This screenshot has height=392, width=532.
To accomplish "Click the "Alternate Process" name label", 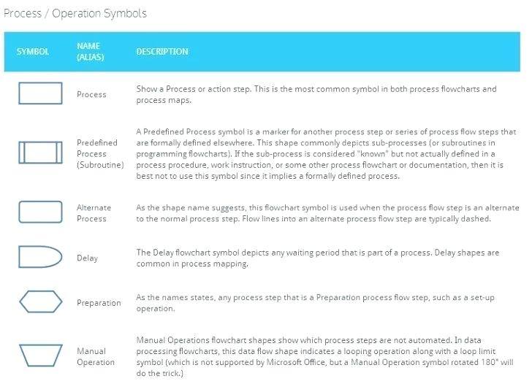I will (x=94, y=213).
